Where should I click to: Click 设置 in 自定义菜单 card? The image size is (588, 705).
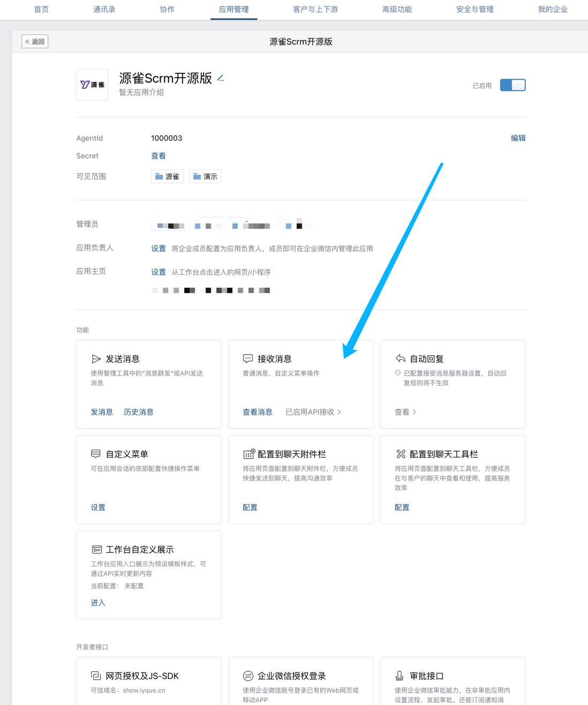(x=98, y=507)
